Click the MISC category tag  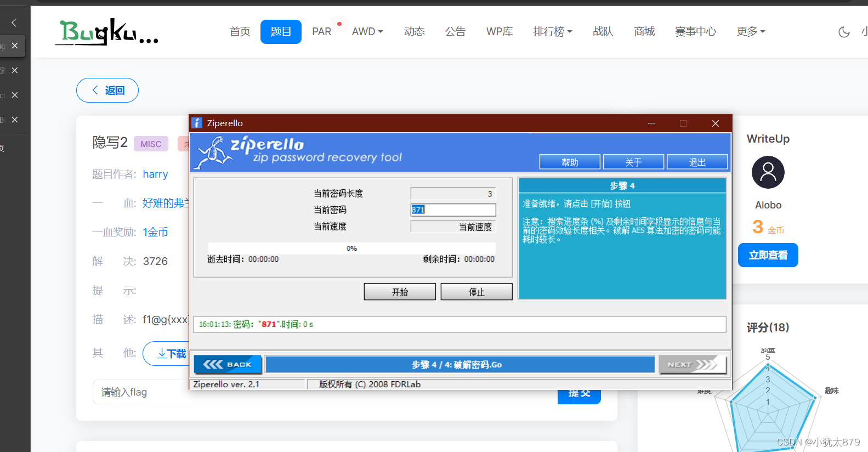(x=151, y=144)
